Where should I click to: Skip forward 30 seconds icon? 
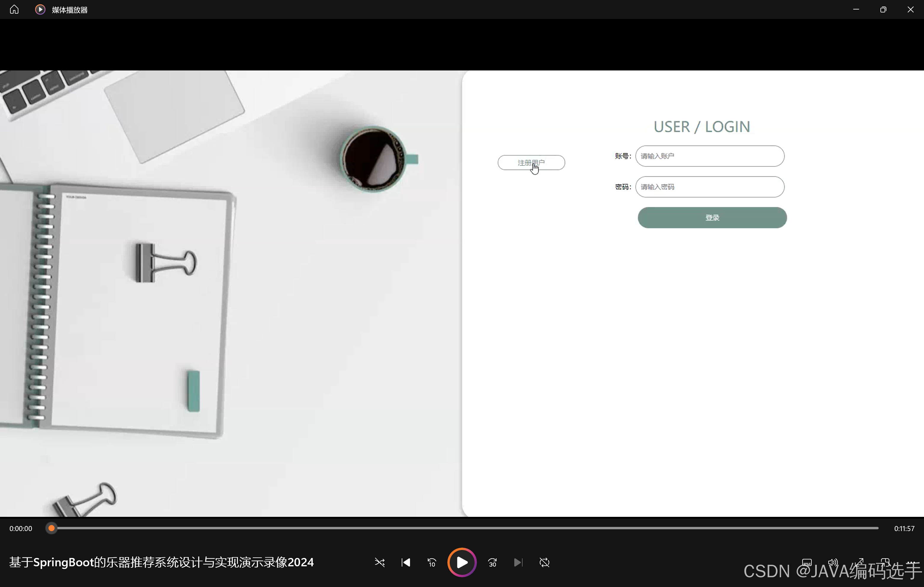tap(492, 562)
